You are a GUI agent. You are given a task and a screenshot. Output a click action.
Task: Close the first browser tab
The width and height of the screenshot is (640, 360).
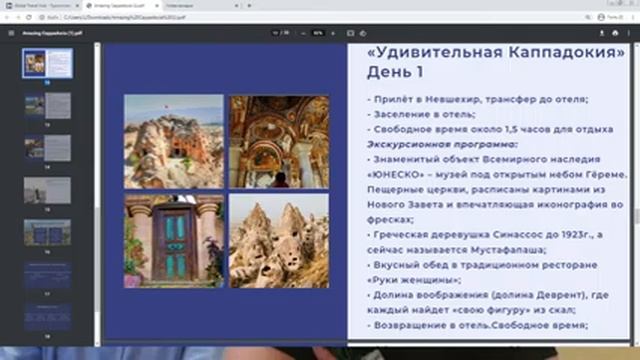point(76,6)
